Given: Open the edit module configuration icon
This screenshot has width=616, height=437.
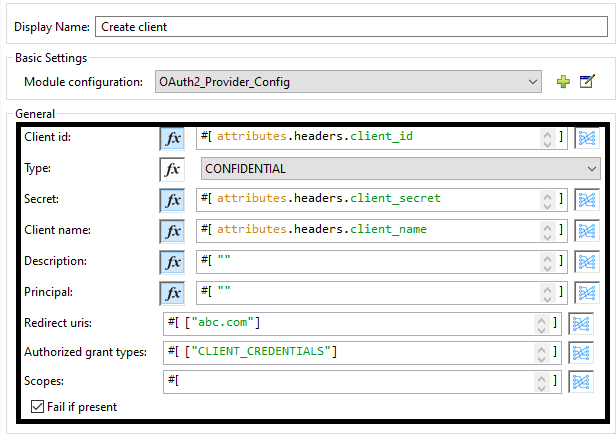Looking at the screenshot, I should pyautogui.click(x=587, y=82).
